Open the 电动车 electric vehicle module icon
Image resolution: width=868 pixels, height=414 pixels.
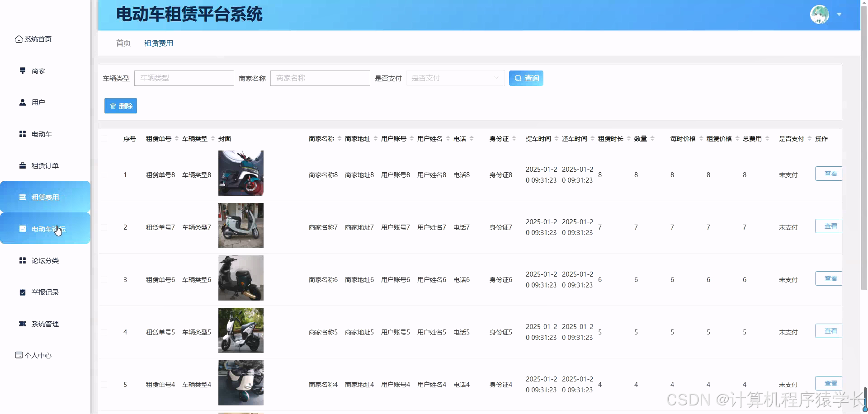pyautogui.click(x=22, y=134)
